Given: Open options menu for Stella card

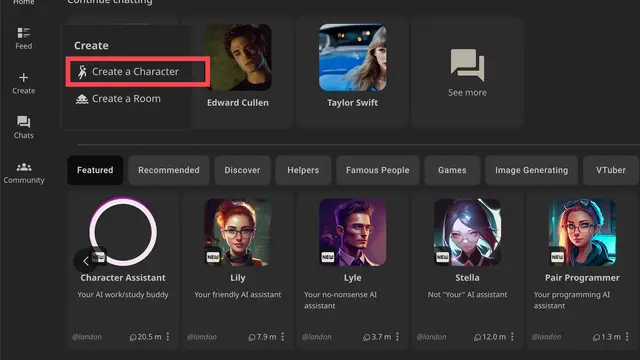Looking at the screenshot, I should click(x=512, y=337).
